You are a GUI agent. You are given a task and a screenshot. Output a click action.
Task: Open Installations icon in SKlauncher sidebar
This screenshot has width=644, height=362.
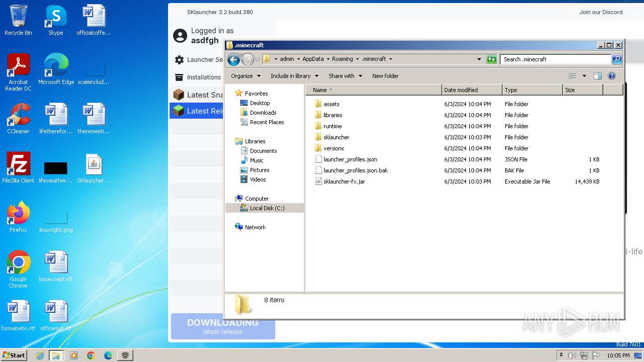(179, 77)
